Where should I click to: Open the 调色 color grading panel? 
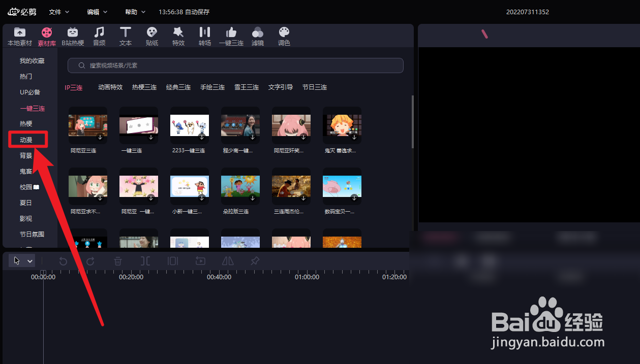[284, 37]
